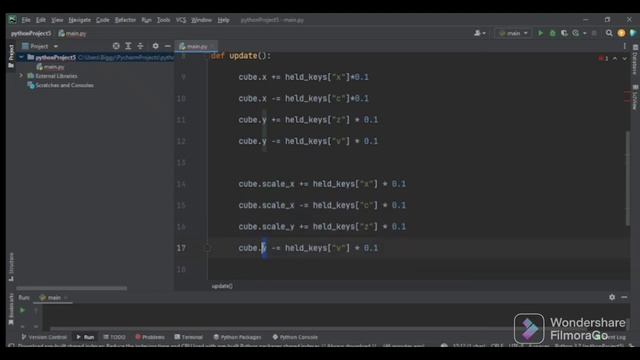Open Run panel settings gear

(612, 297)
